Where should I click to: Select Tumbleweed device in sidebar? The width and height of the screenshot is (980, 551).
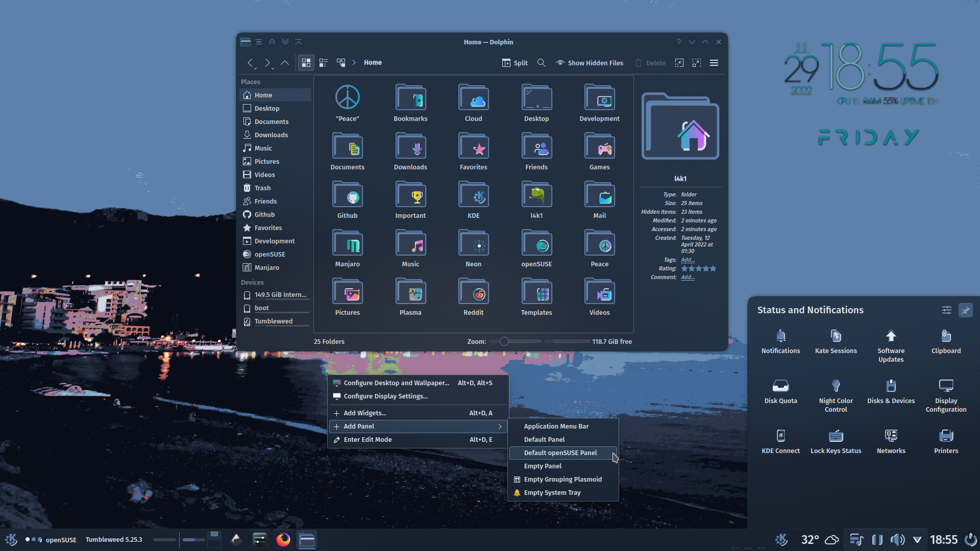click(x=275, y=321)
